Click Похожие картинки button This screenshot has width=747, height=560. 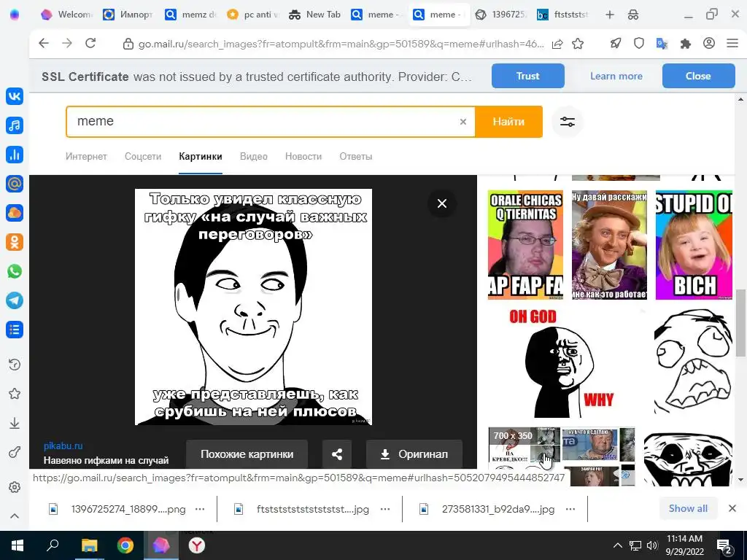247,454
